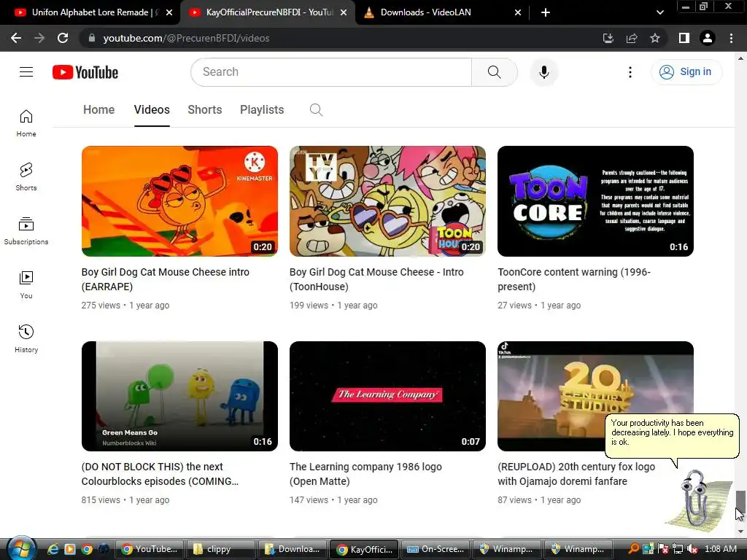
Task: Click the Sign in button
Action: coord(686,72)
